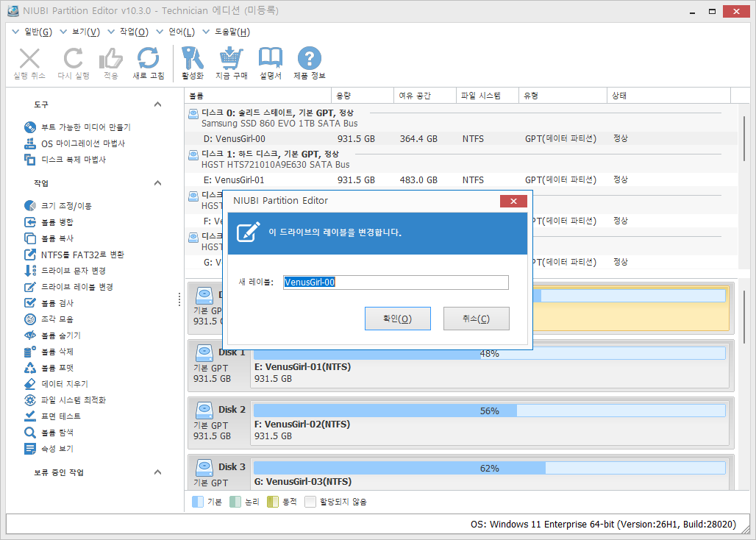The width and height of the screenshot is (756, 540).
Task: Click the 새 레이블 text field
Action: (396, 282)
